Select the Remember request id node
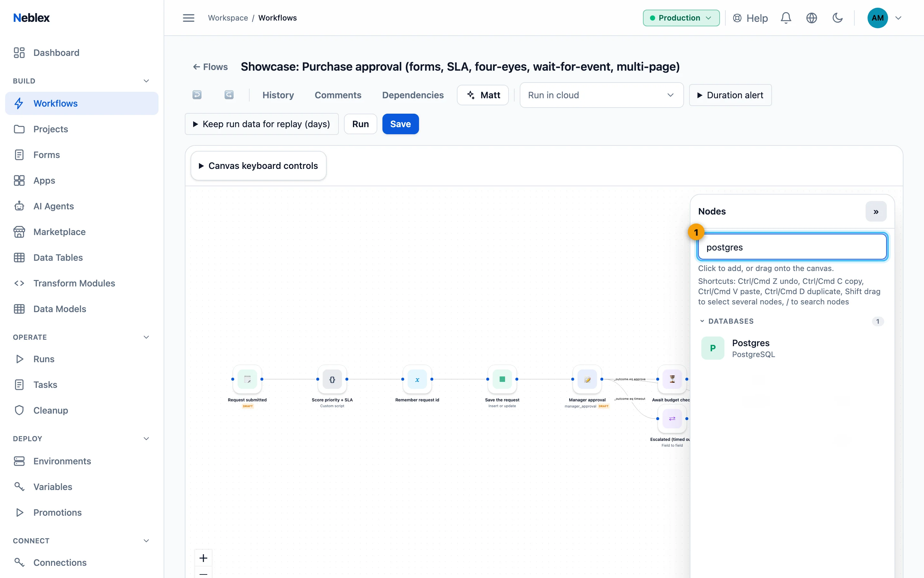Screen dimensions: 924x578 click(417, 379)
